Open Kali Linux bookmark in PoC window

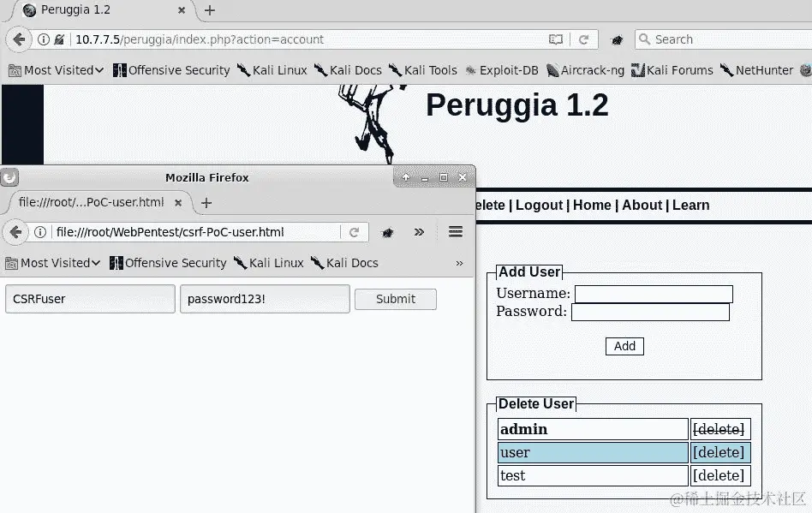(x=268, y=263)
